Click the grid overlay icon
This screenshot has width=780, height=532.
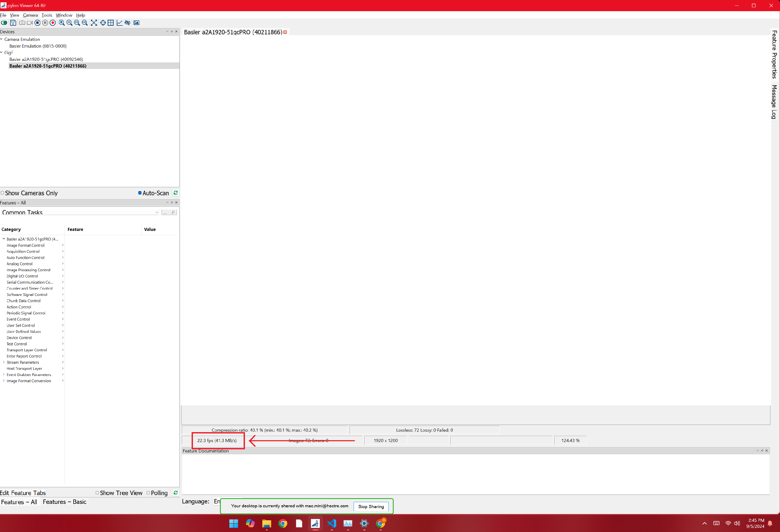(111, 23)
